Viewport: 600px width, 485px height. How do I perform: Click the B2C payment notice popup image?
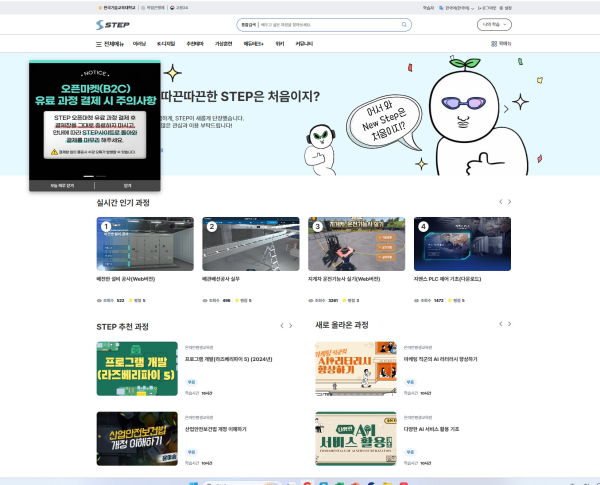[95, 119]
